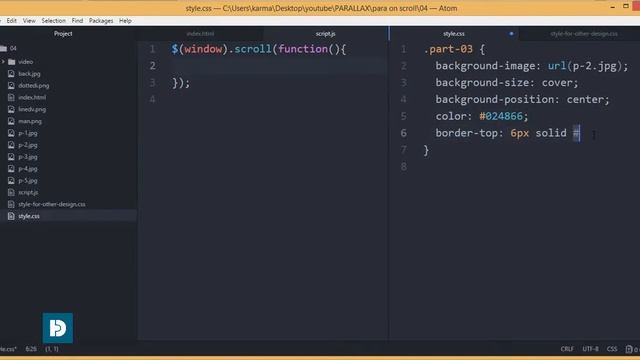Click 'cover' value in background-size line
640x360 pixels.
(557, 83)
